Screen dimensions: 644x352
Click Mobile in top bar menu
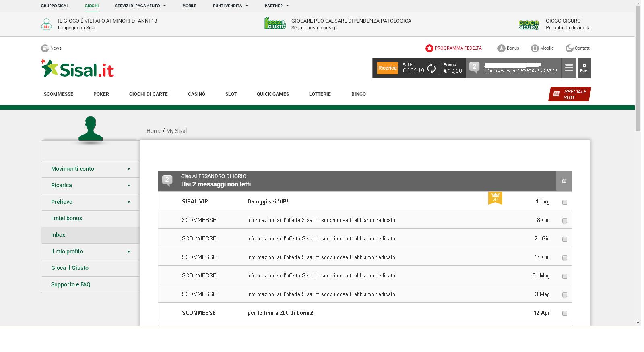tap(189, 6)
